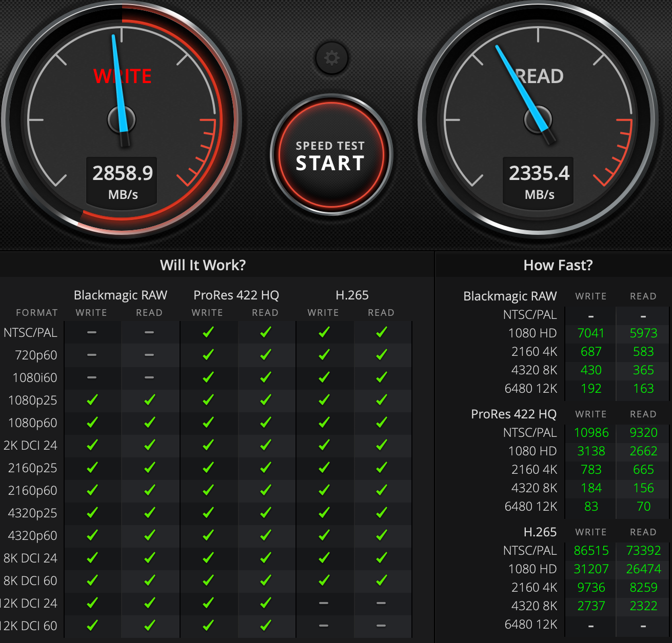Screen dimensions: 672x643
Task: Click the 1080p25 format row label
Action: point(33,400)
